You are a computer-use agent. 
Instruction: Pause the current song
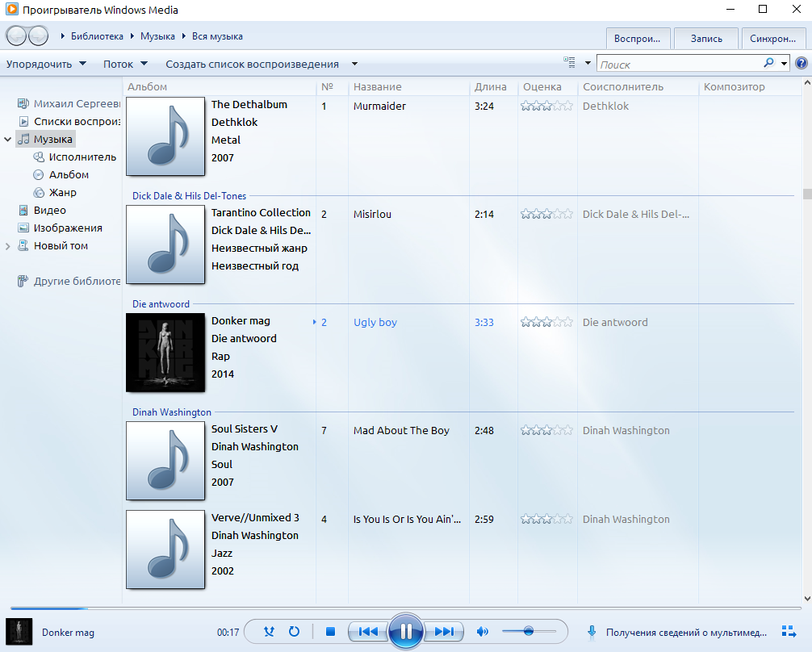[405, 631]
